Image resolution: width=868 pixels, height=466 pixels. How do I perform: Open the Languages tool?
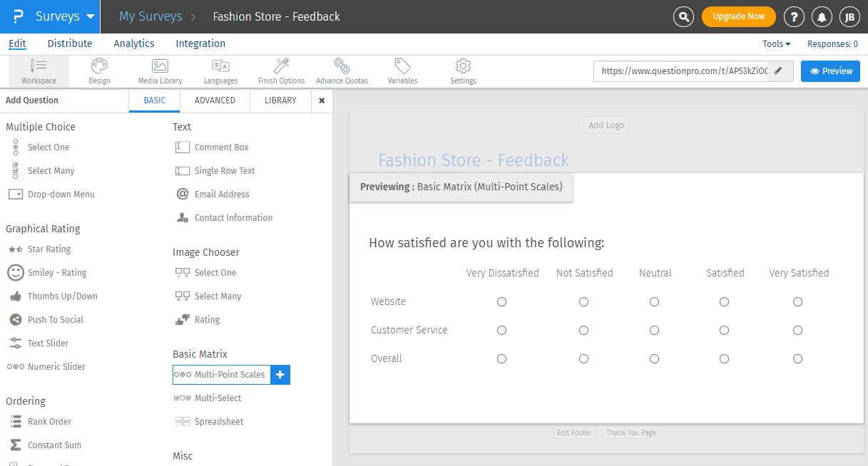tap(220, 71)
